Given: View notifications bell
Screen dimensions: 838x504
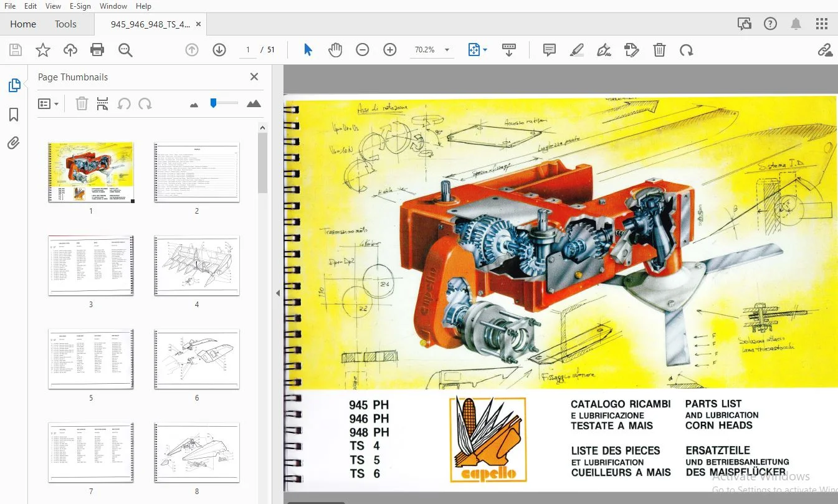Looking at the screenshot, I should pos(796,24).
